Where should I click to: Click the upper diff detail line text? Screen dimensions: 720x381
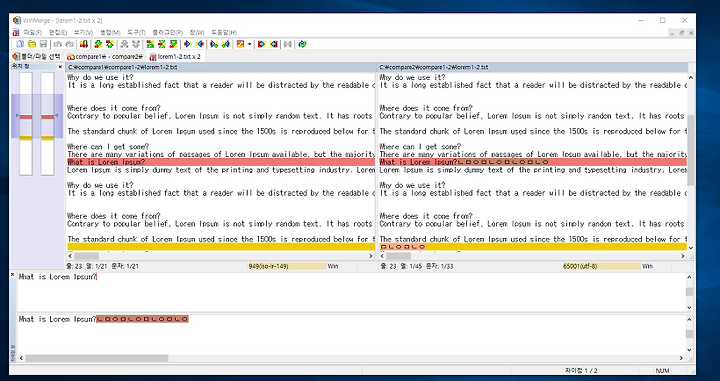click(58, 277)
